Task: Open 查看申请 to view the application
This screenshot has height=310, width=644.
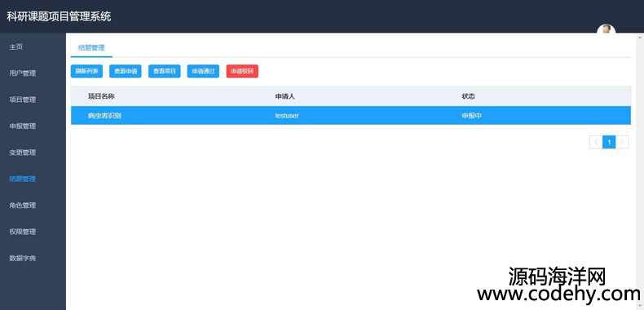Action: point(126,71)
